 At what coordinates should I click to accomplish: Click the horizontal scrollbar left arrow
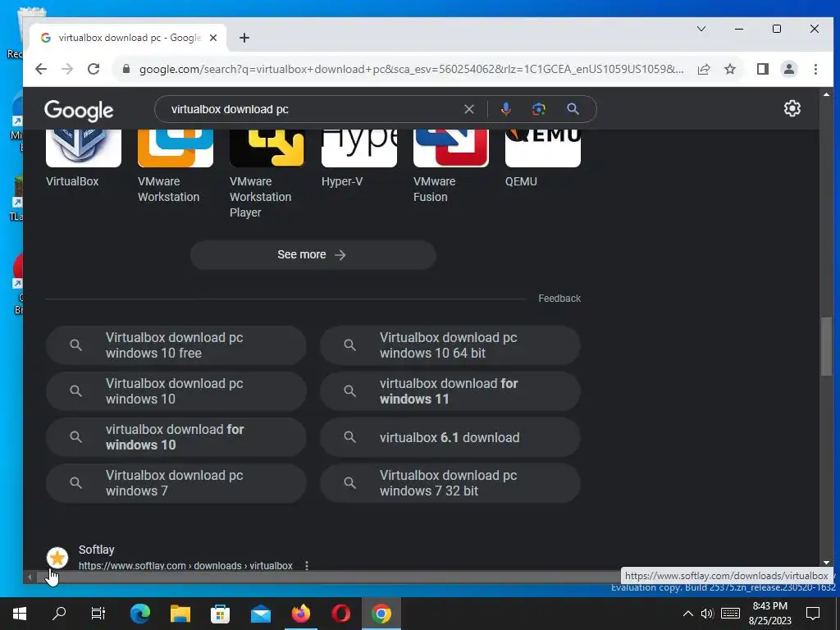click(30, 577)
